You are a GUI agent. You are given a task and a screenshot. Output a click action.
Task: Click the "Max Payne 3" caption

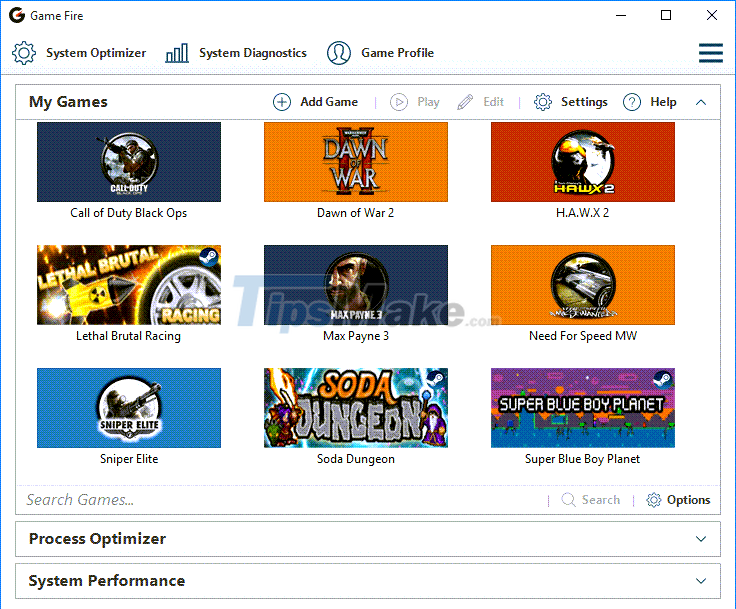(356, 336)
